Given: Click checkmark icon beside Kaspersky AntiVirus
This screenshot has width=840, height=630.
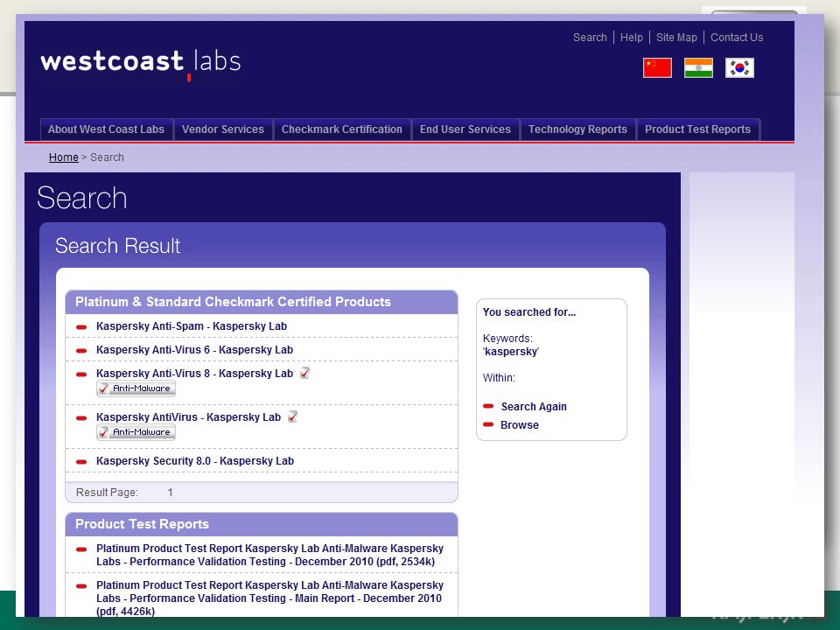Looking at the screenshot, I should point(292,416).
